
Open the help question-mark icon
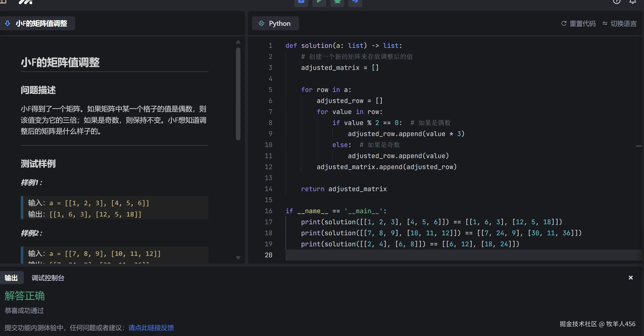(616, 2)
